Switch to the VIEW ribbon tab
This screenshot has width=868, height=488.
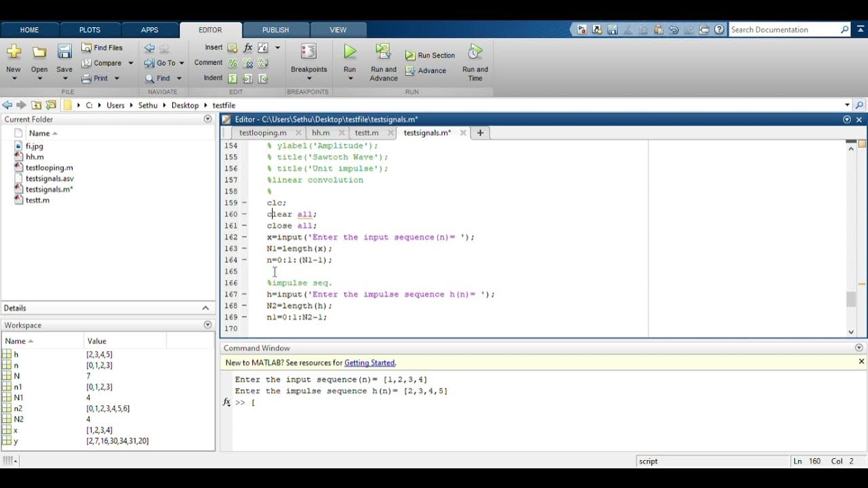pyautogui.click(x=338, y=30)
